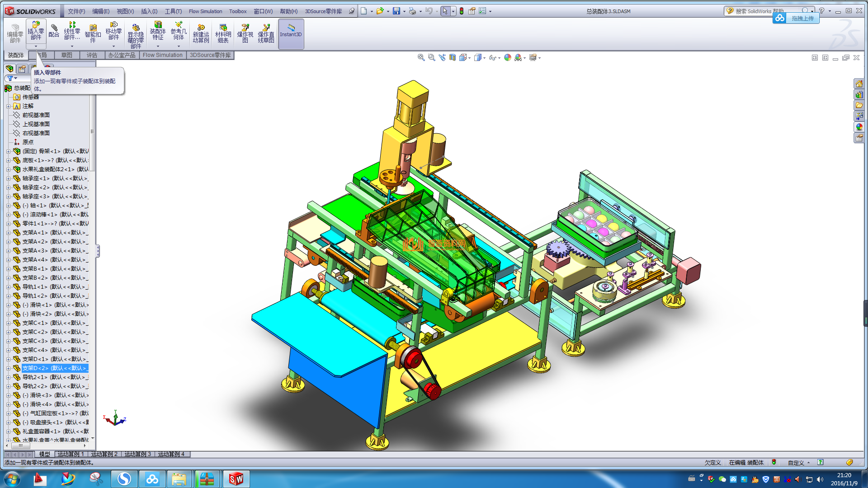The image size is (868, 488).
Task: Toggle the Section View icon
Action: tap(453, 57)
